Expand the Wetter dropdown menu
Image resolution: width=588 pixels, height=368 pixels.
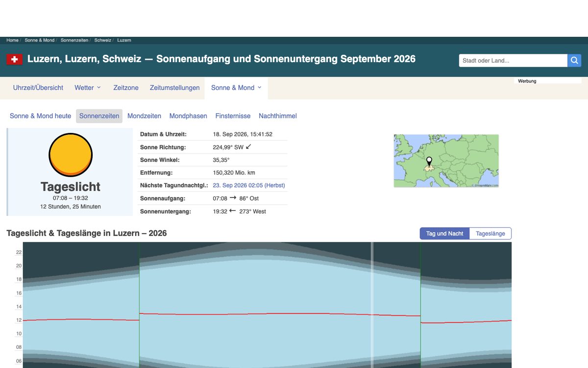point(88,88)
